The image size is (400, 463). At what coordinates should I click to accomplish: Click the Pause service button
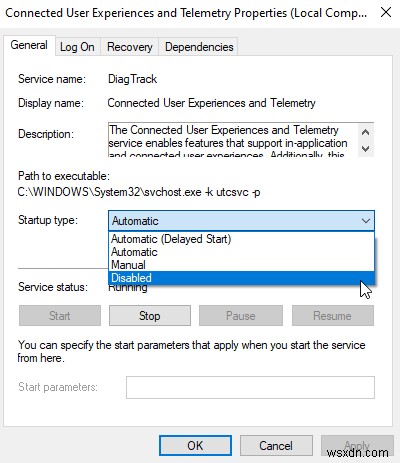point(241,316)
